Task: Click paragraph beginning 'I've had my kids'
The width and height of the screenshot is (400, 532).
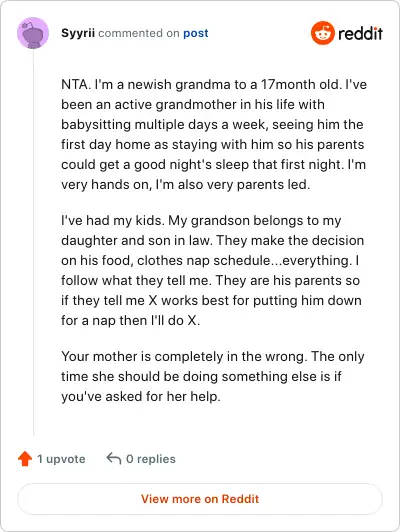Action: click(x=212, y=270)
